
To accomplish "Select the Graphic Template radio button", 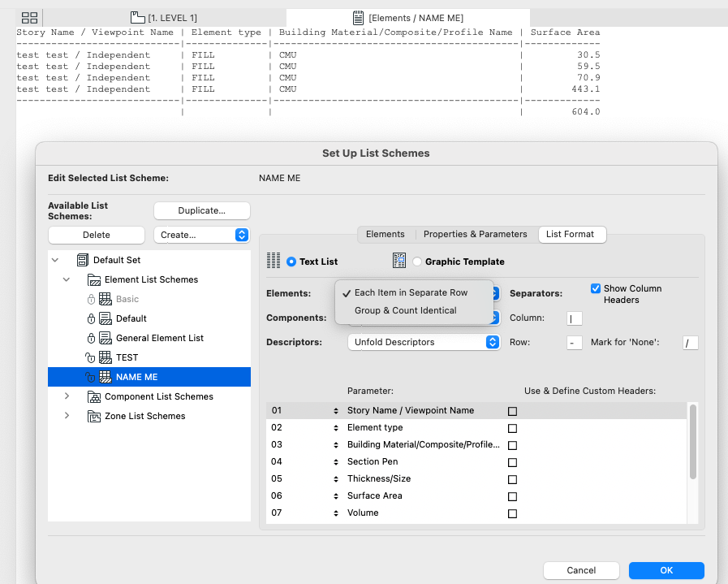I will [417, 262].
